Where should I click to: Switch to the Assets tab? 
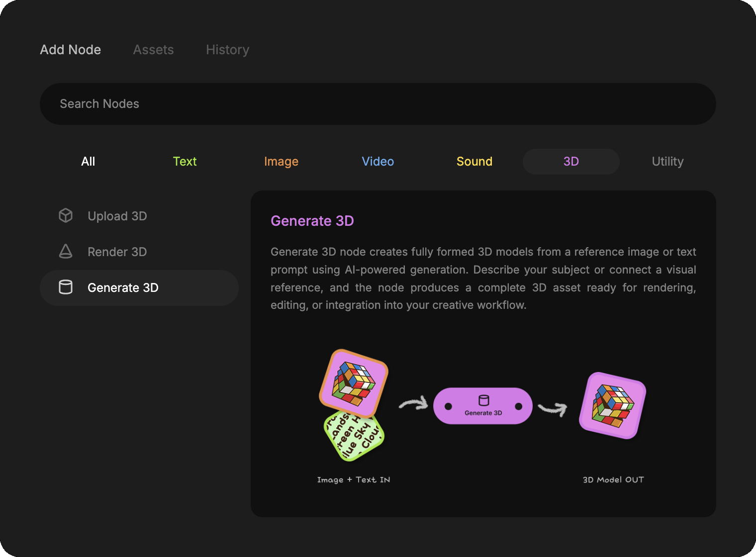[153, 50]
